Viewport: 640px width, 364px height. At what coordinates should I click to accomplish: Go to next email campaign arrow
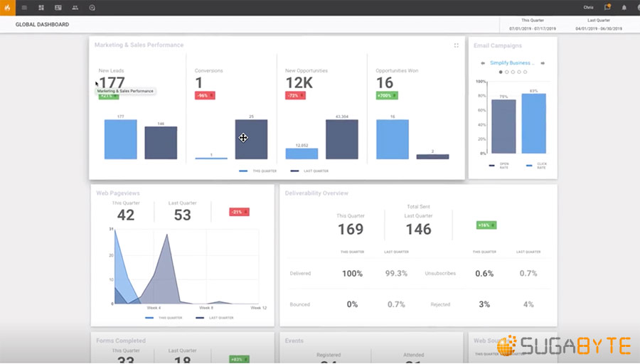point(543,63)
